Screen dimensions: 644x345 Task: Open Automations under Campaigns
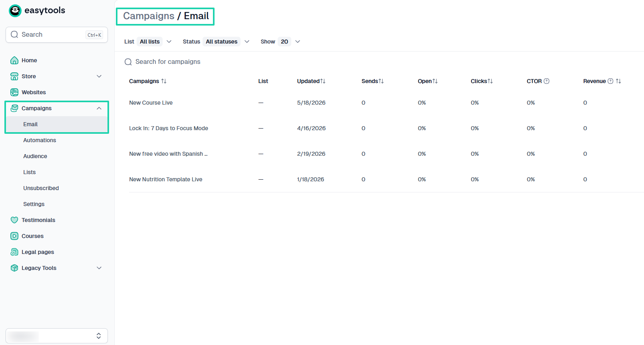[x=40, y=140]
